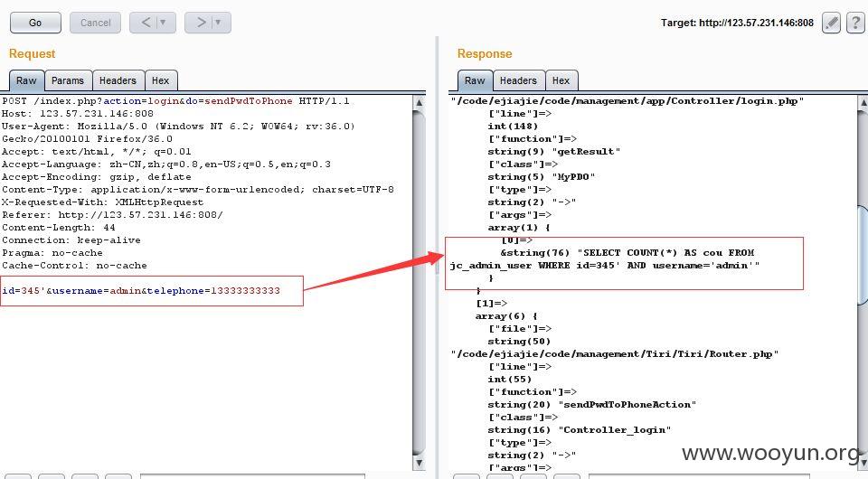Click the Accept-Language header line
The height and width of the screenshot is (479, 868).
tap(166, 164)
